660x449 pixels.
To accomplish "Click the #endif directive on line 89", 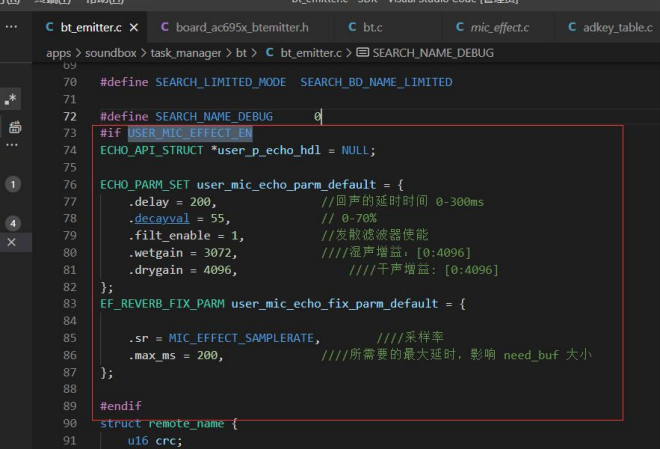I will point(121,406).
